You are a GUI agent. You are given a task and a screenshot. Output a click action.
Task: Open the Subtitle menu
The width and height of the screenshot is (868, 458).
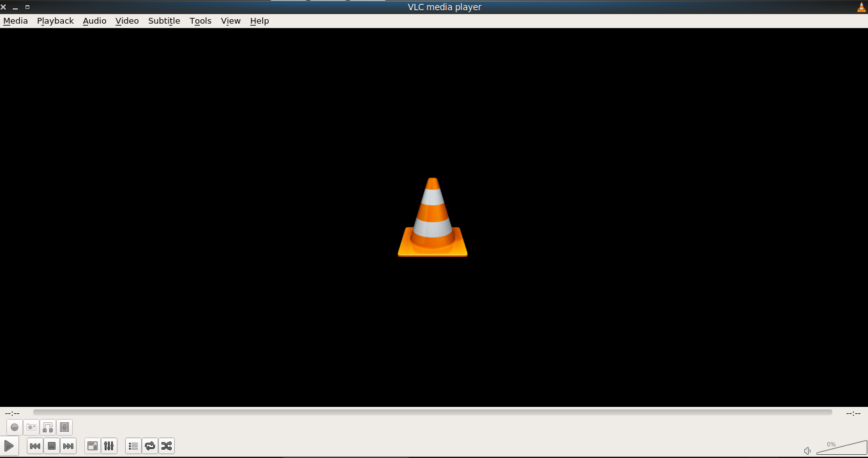(x=164, y=20)
